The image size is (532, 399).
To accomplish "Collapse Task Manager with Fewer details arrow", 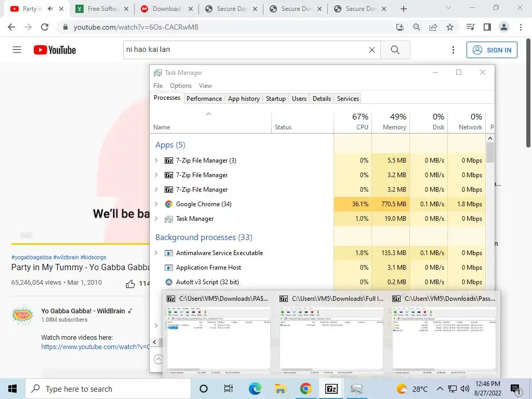I will tap(158, 359).
